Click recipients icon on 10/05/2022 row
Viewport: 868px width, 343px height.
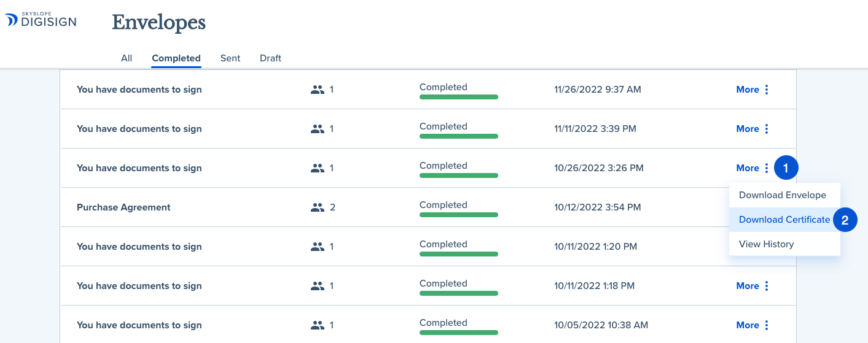[x=317, y=325]
